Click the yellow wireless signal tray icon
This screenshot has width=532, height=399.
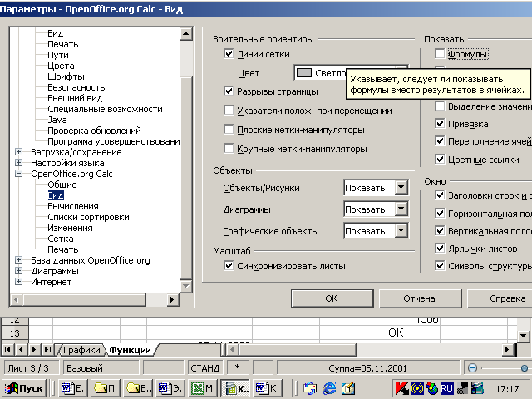pos(417,388)
